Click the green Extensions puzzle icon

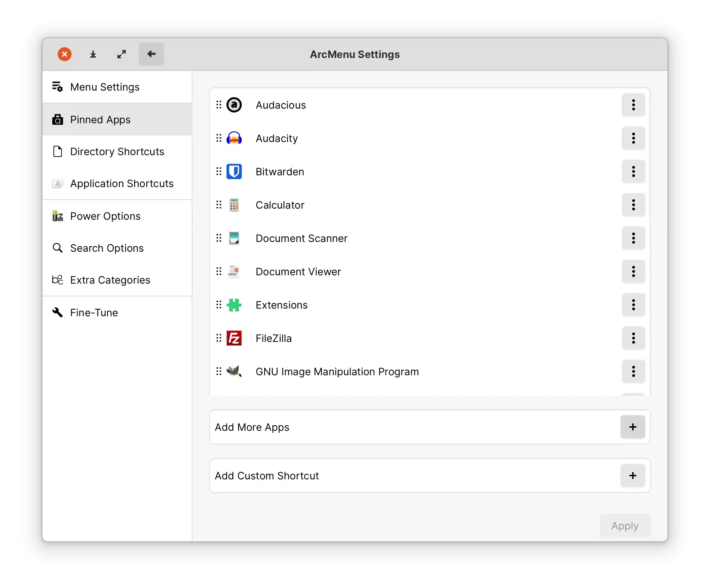tap(234, 305)
